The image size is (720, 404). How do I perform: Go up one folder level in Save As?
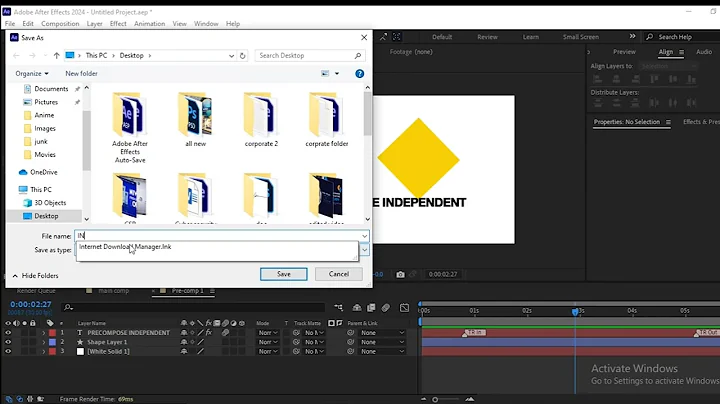click(56, 56)
